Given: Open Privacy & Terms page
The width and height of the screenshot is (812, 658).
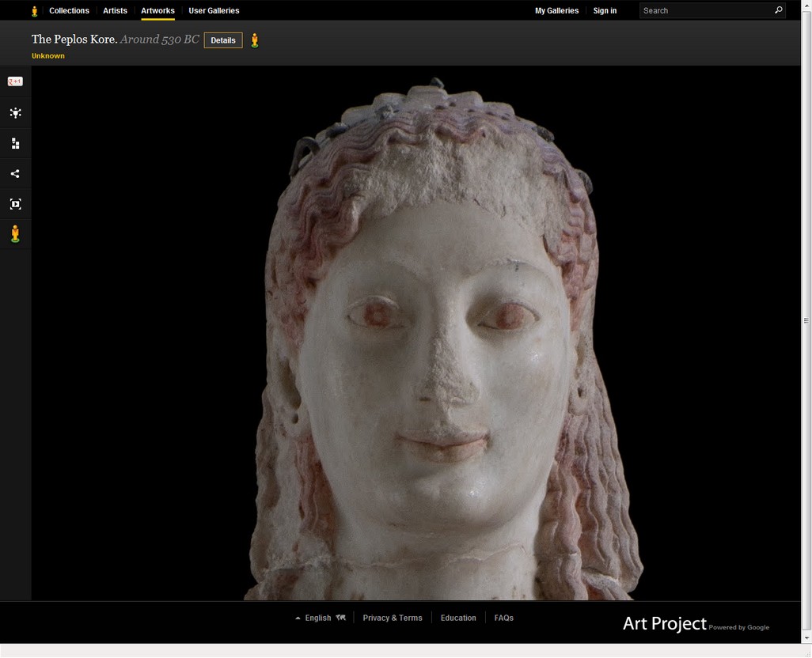Looking at the screenshot, I should (x=393, y=618).
